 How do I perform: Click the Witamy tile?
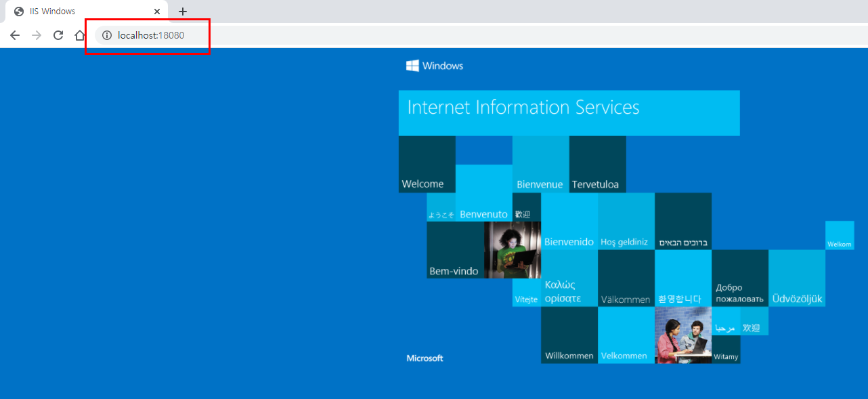tap(725, 350)
